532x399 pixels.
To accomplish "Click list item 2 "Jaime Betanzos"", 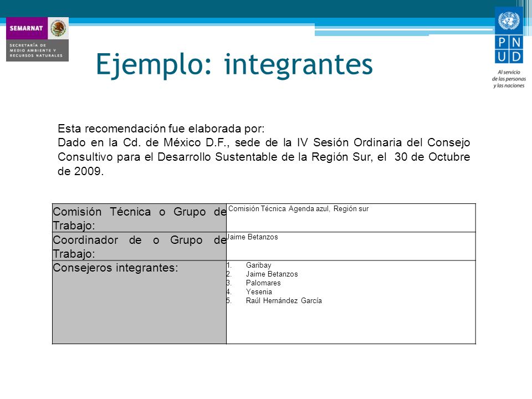I will [x=272, y=274].
